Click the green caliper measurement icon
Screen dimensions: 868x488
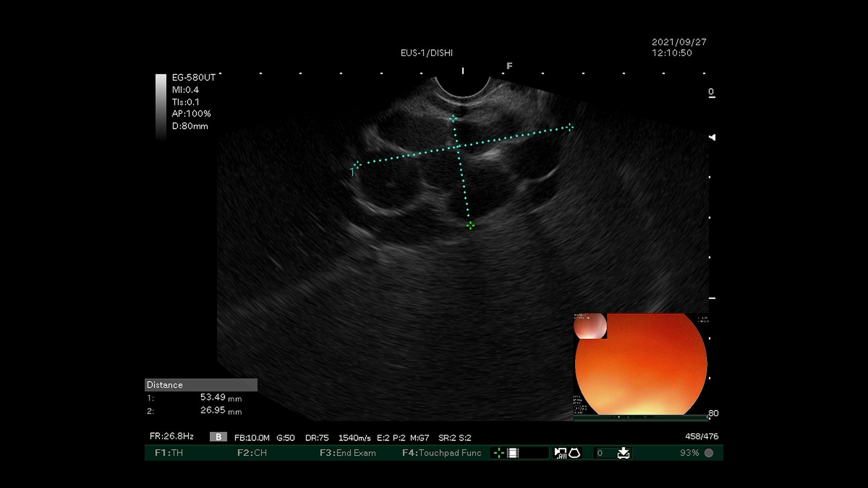point(499,453)
